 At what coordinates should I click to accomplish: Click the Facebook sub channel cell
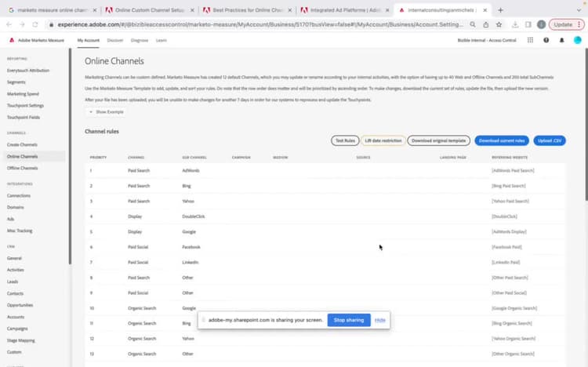(x=191, y=247)
